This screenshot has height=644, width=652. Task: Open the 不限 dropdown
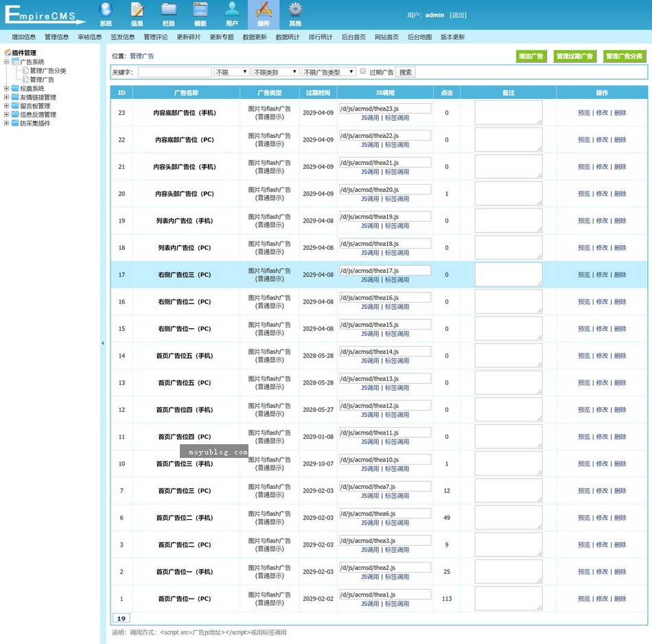231,72
